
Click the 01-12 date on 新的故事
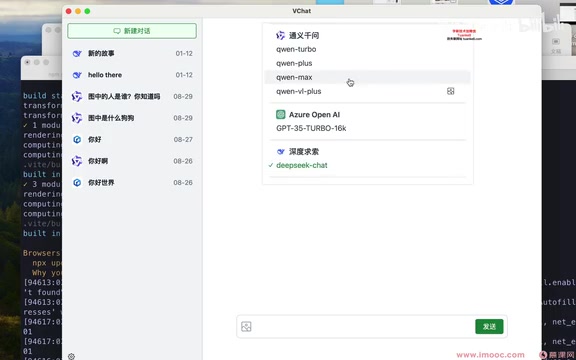pos(184,54)
